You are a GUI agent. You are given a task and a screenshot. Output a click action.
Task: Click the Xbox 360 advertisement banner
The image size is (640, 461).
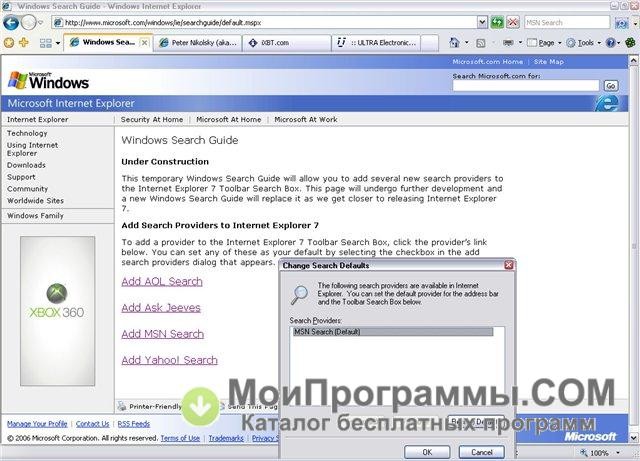tap(58, 311)
